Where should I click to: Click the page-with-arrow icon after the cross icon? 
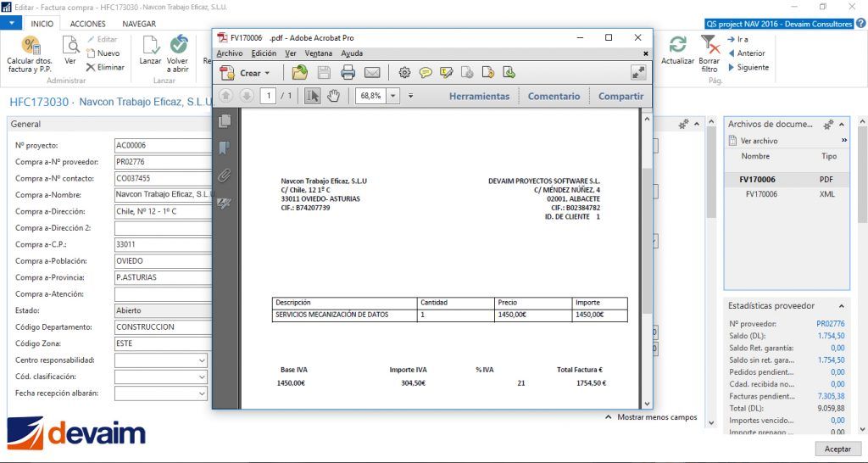click(x=487, y=73)
